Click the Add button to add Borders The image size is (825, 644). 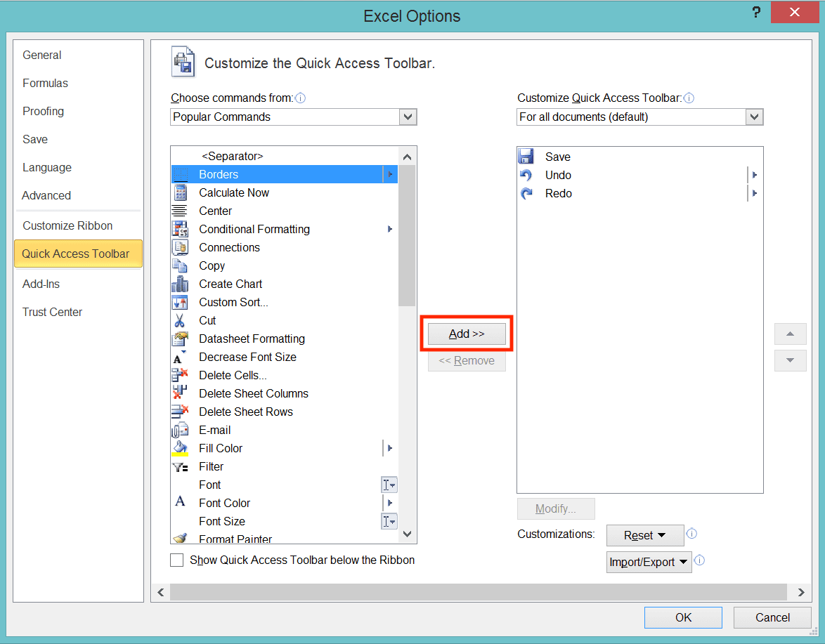click(466, 334)
